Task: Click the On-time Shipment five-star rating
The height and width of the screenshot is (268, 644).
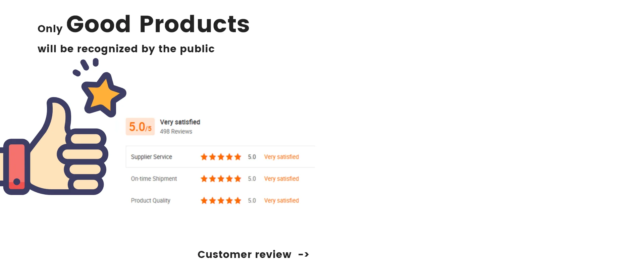Action: pyautogui.click(x=221, y=179)
